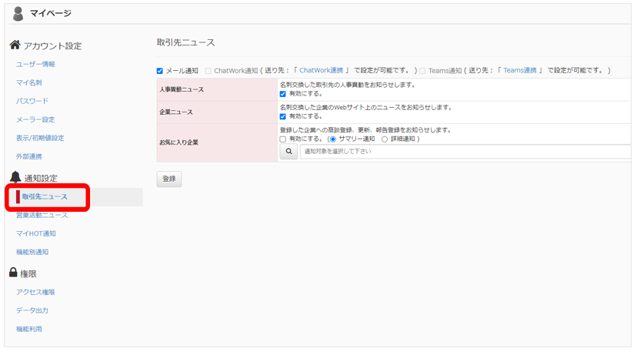
Task: Click the 通知対象を選択して下さい input field
Action: 465,151
